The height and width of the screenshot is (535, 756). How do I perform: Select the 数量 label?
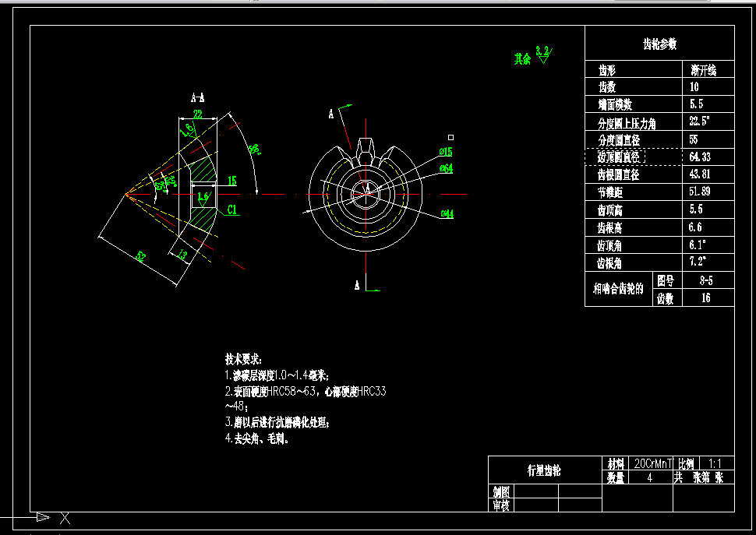click(x=616, y=477)
